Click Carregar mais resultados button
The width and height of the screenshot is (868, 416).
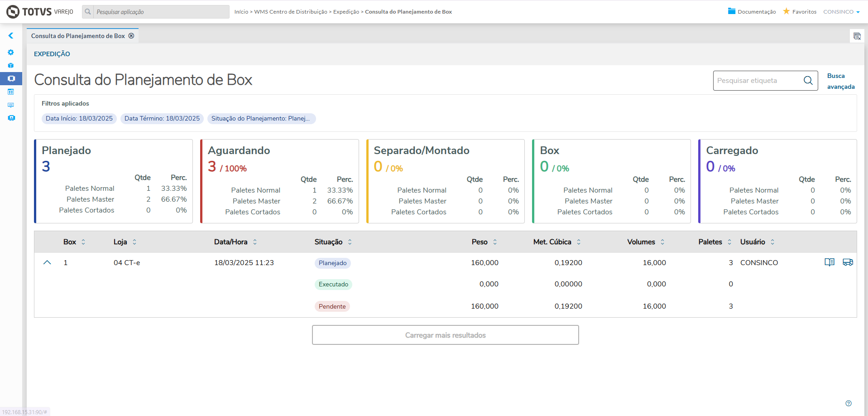click(446, 335)
